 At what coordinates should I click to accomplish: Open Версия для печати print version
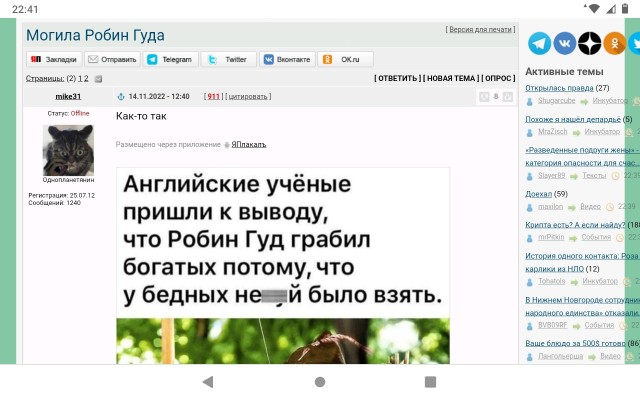coord(480,29)
